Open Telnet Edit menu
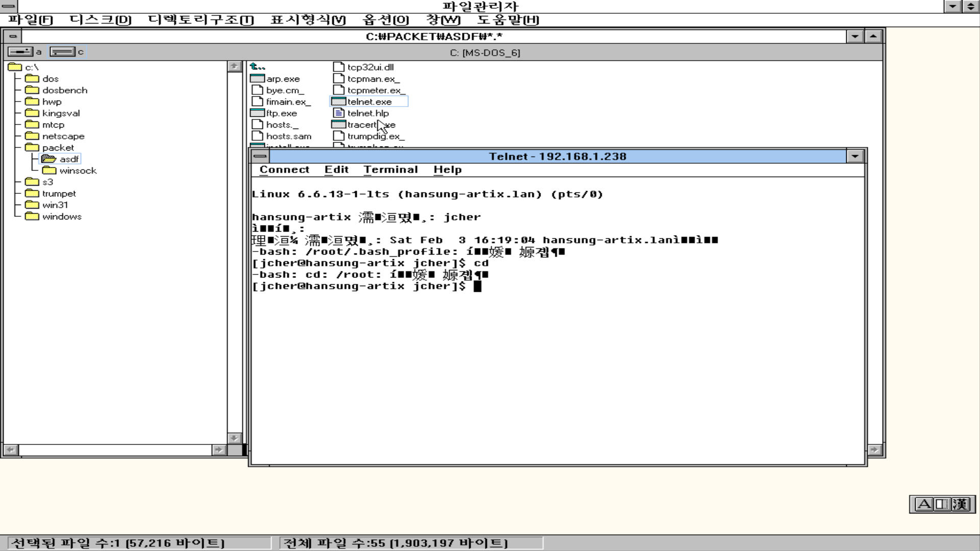The width and height of the screenshot is (980, 551). [x=336, y=170]
